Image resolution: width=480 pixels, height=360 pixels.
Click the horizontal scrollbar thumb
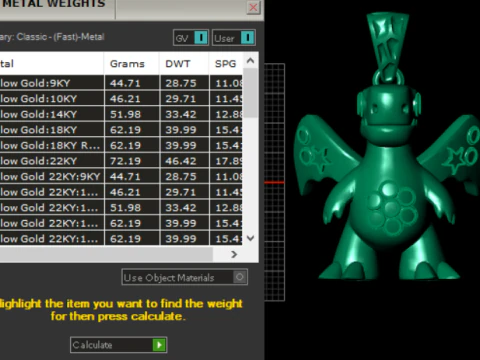pos(106,254)
